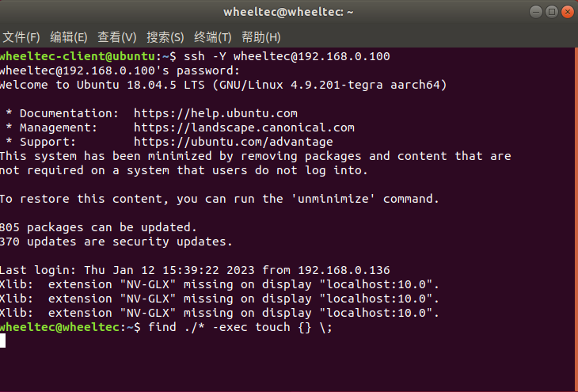Click the green wheeltec@wheeltec prompt
This screenshot has height=392, width=578.
click(59, 328)
